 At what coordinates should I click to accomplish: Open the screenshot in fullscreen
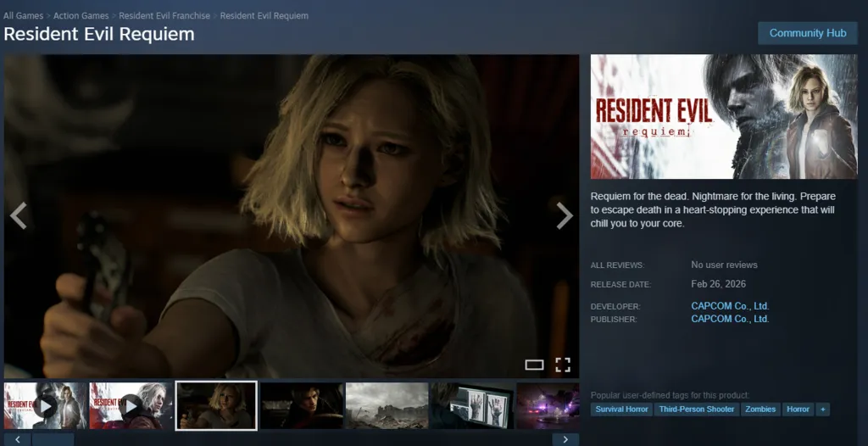point(563,365)
